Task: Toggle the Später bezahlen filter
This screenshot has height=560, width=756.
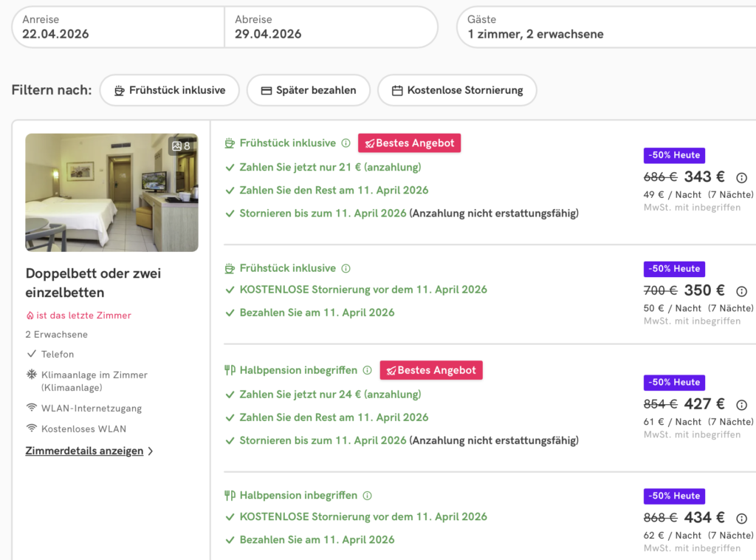Action: tap(309, 90)
